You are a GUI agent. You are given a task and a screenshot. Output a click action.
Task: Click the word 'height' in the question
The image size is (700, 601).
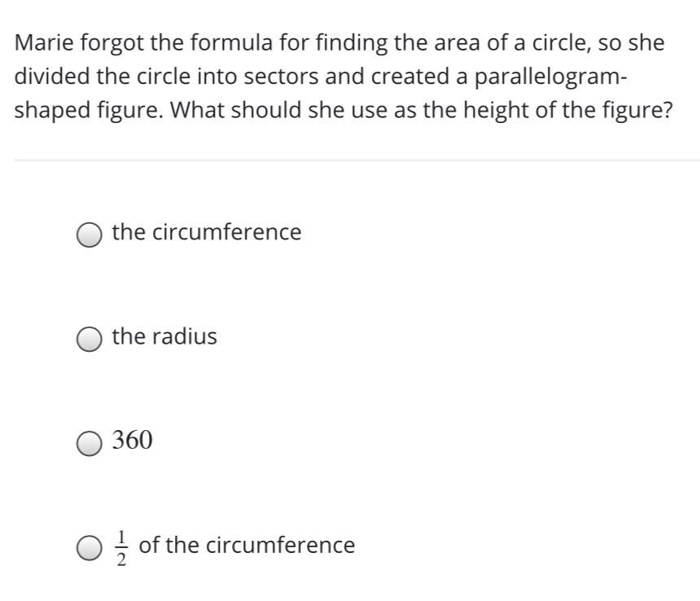(496, 110)
